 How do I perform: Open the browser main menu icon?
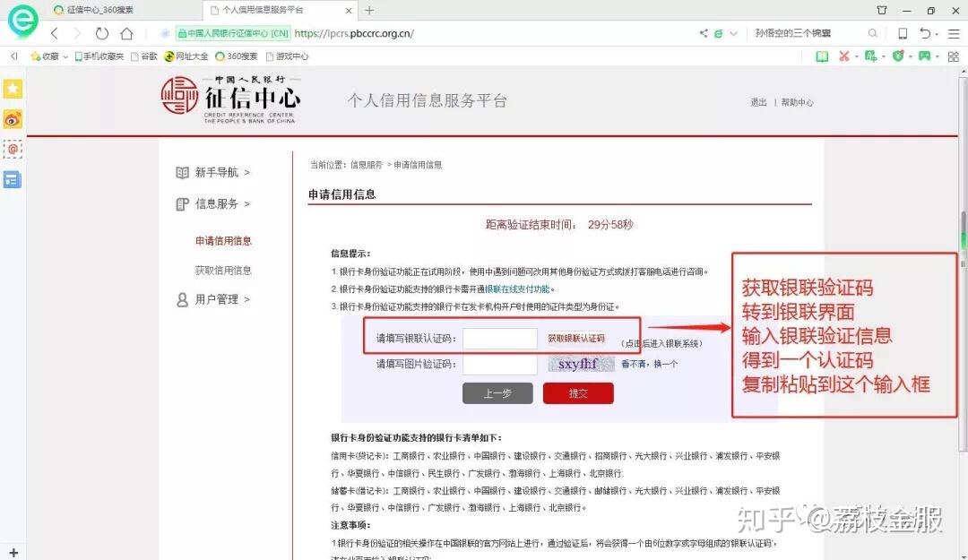click(x=954, y=33)
